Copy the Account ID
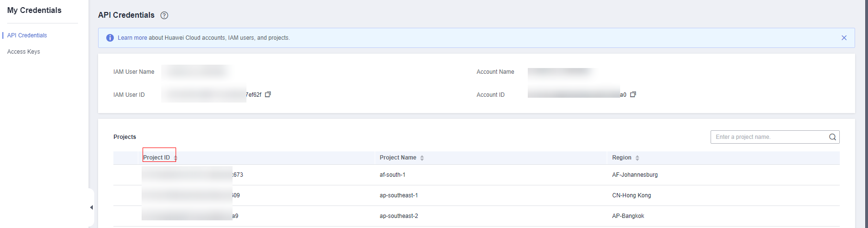This screenshot has width=868, height=228. pos(633,94)
